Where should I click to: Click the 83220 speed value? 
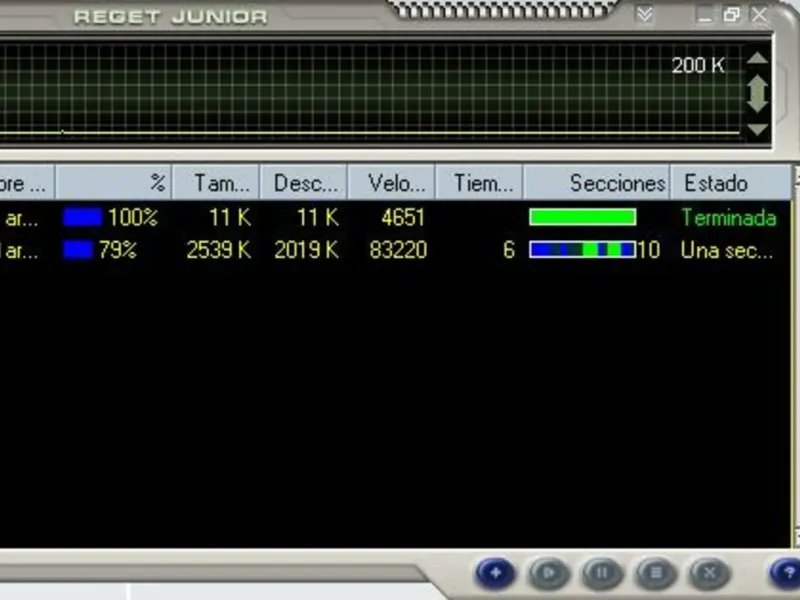coord(398,250)
